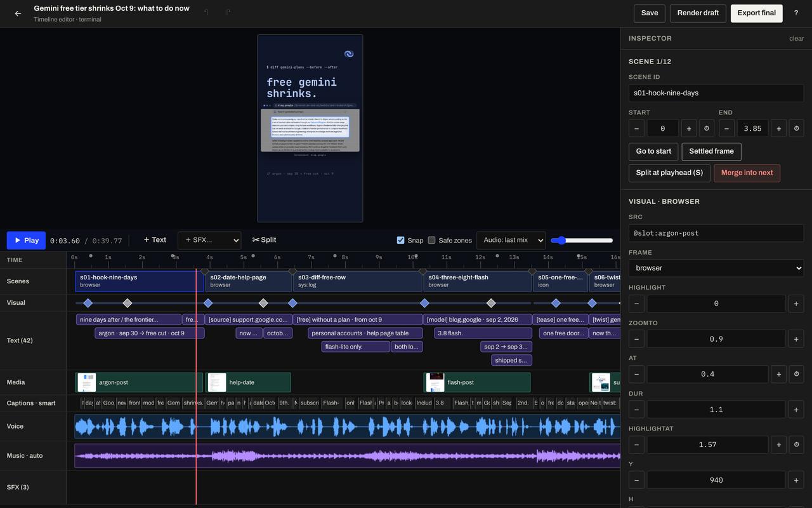Click Export final
The image size is (812, 508).
[756, 13]
